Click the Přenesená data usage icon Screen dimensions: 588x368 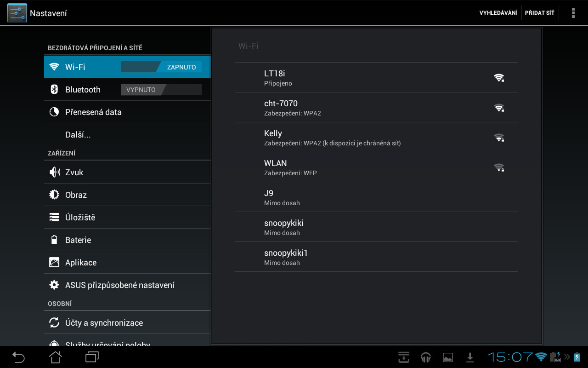[x=54, y=112]
